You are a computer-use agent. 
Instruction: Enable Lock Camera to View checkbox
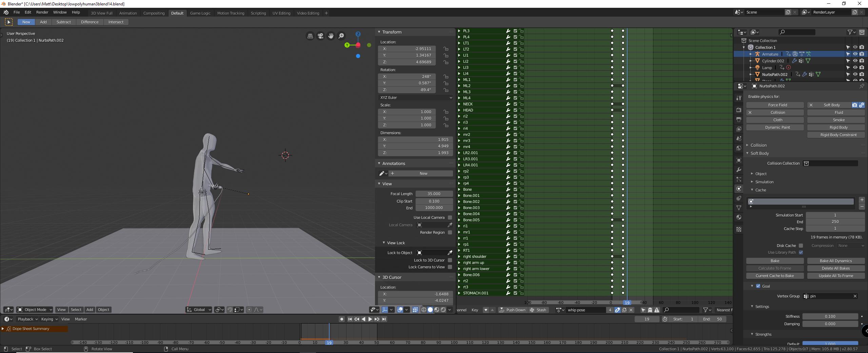[x=450, y=267]
